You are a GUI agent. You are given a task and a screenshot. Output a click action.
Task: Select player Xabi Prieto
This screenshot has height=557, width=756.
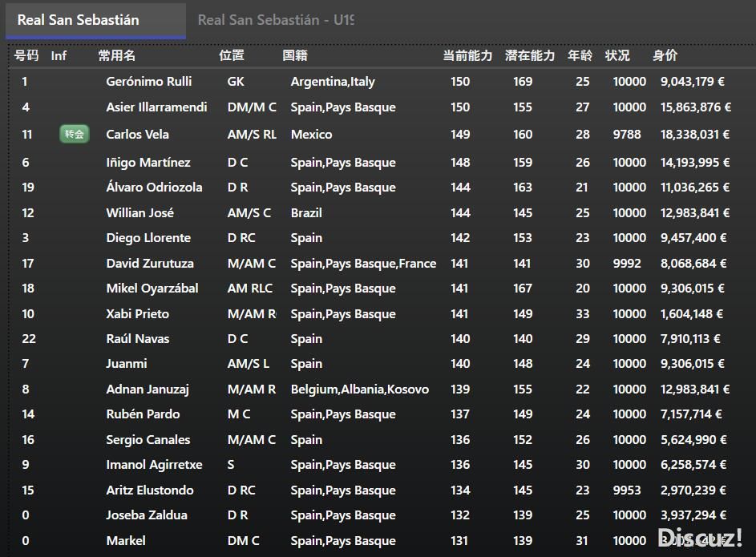click(137, 313)
